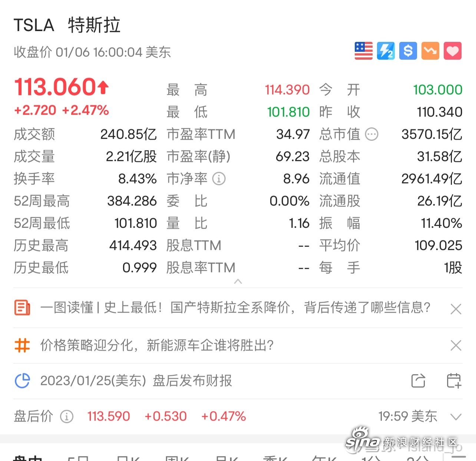Viewport: 476px width, 461px height.
Task: Add earnings date with calendar plus icon
Action: (454, 381)
